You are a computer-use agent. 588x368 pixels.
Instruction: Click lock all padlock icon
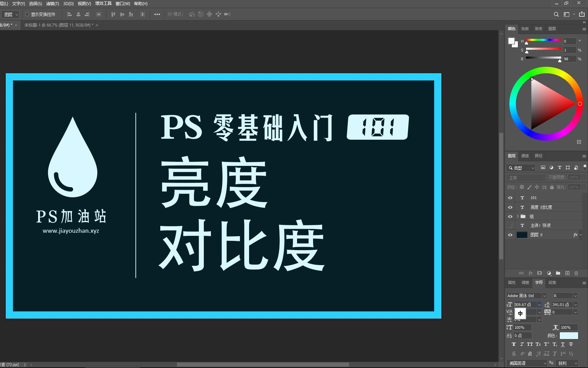[552, 187]
